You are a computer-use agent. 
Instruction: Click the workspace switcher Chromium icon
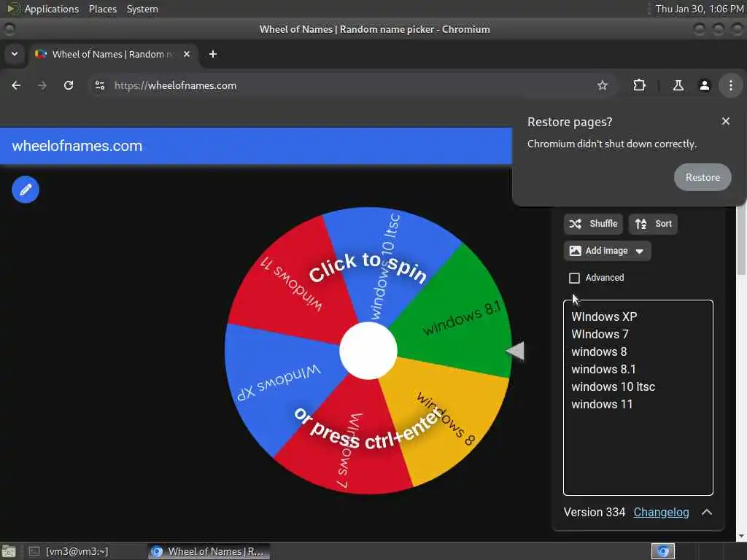click(662, 551)
